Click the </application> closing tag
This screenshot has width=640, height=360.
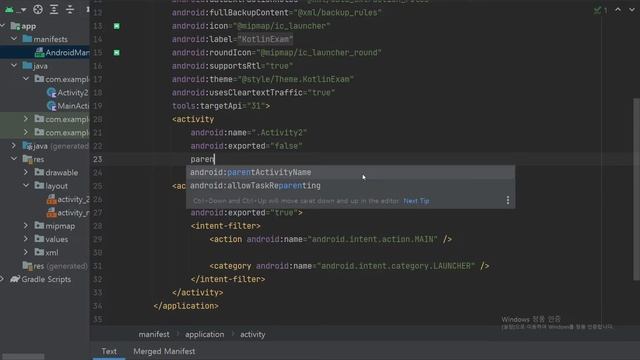pos(186,306)
